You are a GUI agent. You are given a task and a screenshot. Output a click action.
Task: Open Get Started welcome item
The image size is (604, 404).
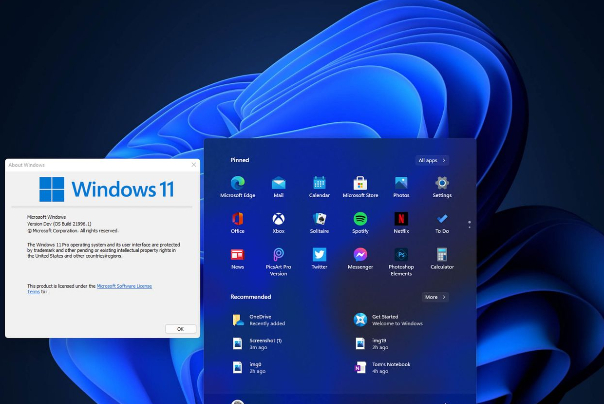(x=388, y=320)
